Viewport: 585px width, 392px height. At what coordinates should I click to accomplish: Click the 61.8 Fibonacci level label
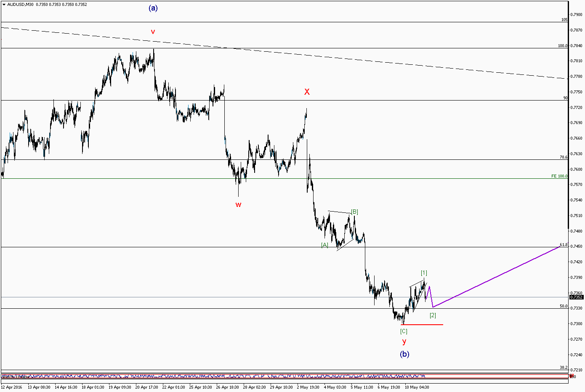[x=563, y=245]
